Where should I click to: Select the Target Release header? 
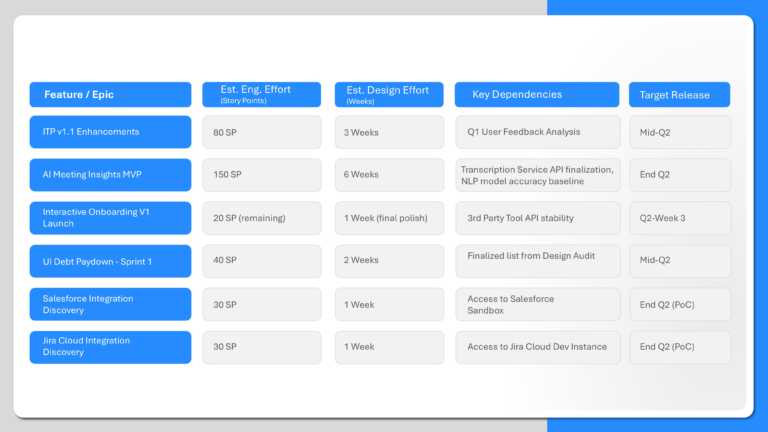679,95
